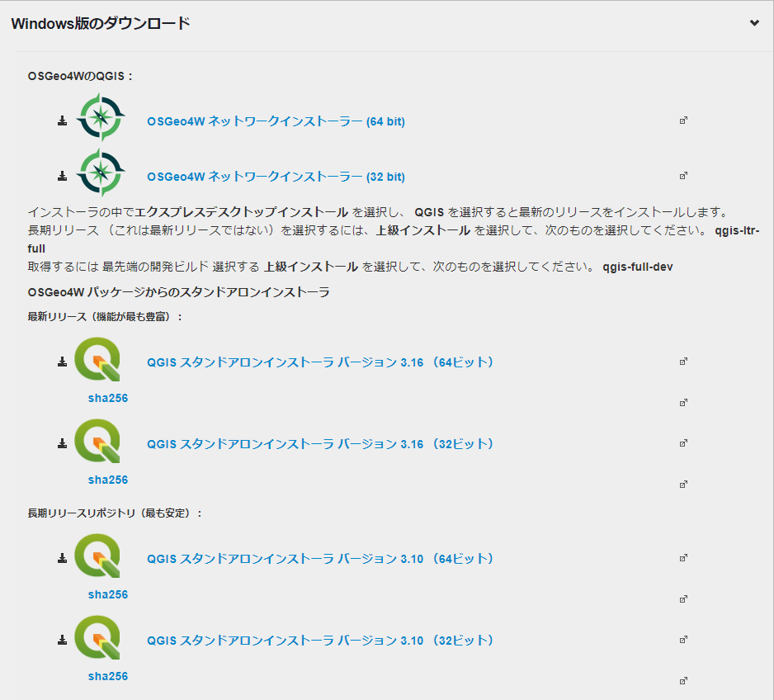Image resolution: width=774 pixels, height=700 pixels.
Task: Open sha256 link under QGIS 3.16 64ビット
Action: 108,398
